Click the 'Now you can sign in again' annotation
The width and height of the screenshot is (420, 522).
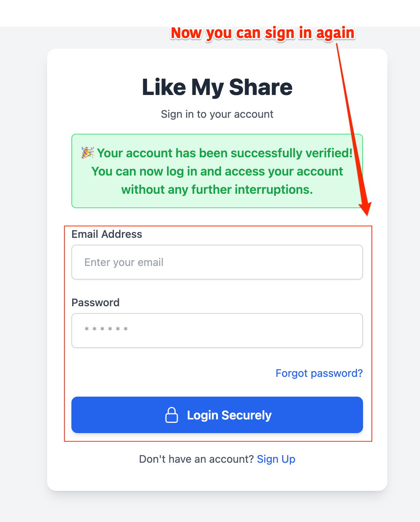pyautogui.click(x=263, y=33)
